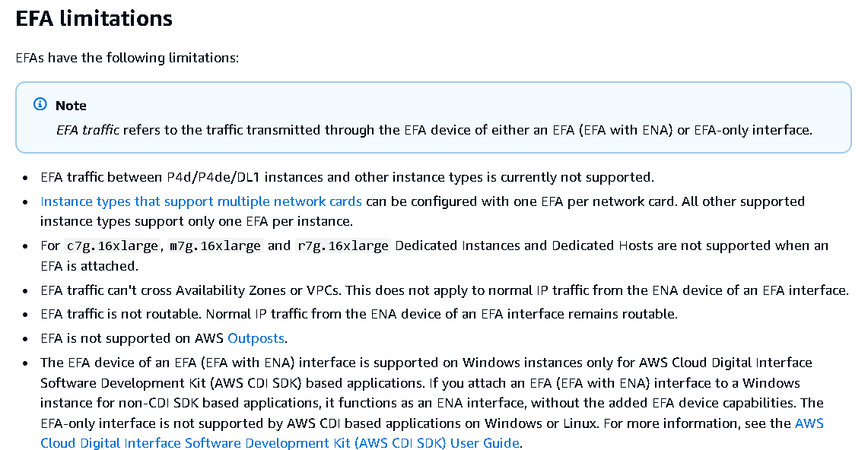Click the m7g.16xlarge code snippet

[x=215, y=246]
